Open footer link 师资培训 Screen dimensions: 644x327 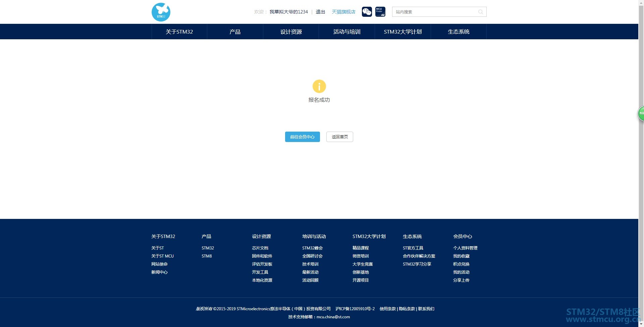click(x=361, y=256)
